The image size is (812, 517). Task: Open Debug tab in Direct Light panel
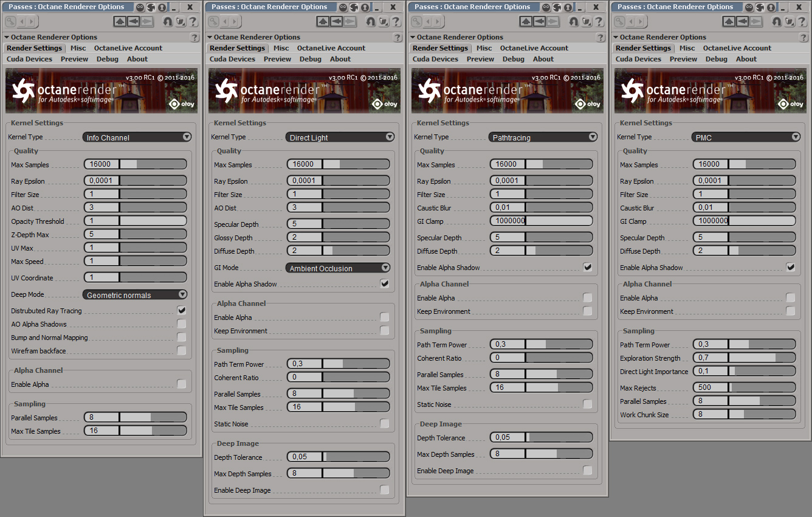[x=311, y=59]
